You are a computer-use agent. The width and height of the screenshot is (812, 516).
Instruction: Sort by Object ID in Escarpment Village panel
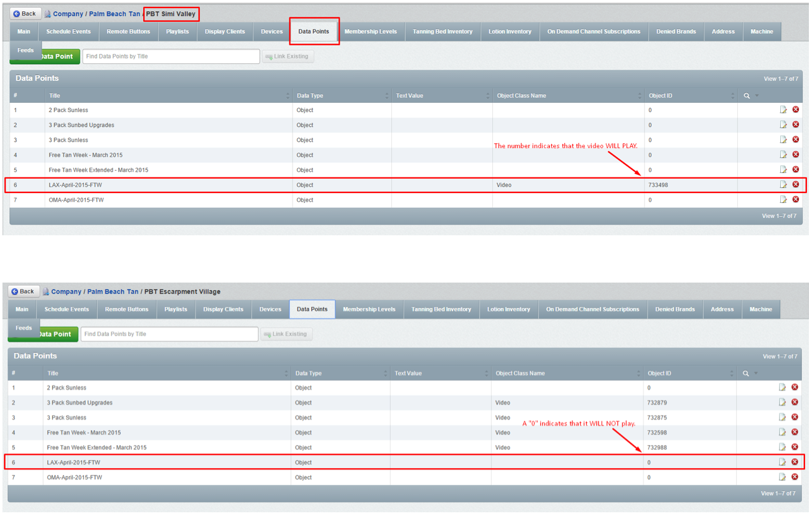(690, 373)
